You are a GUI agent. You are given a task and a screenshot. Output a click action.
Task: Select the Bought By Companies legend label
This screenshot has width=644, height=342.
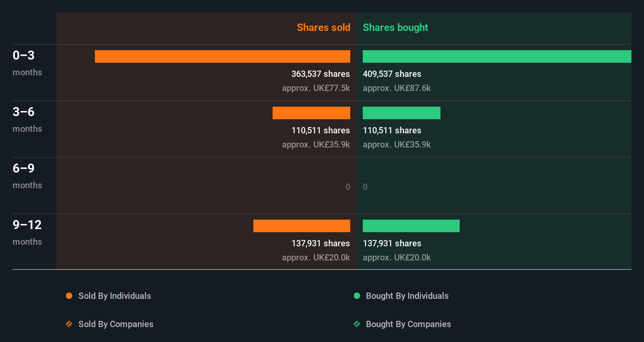(408, 324)
